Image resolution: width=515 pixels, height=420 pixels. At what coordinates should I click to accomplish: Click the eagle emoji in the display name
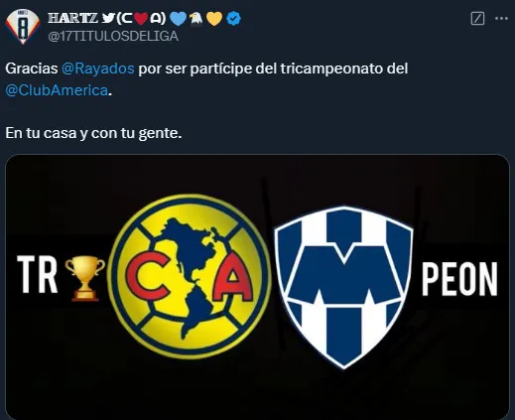196,19
